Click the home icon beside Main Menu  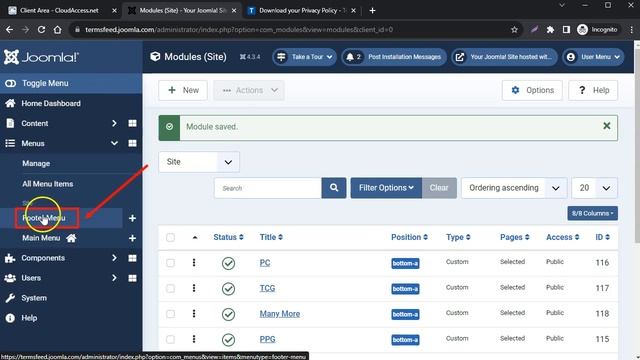[x=71, y=238]
